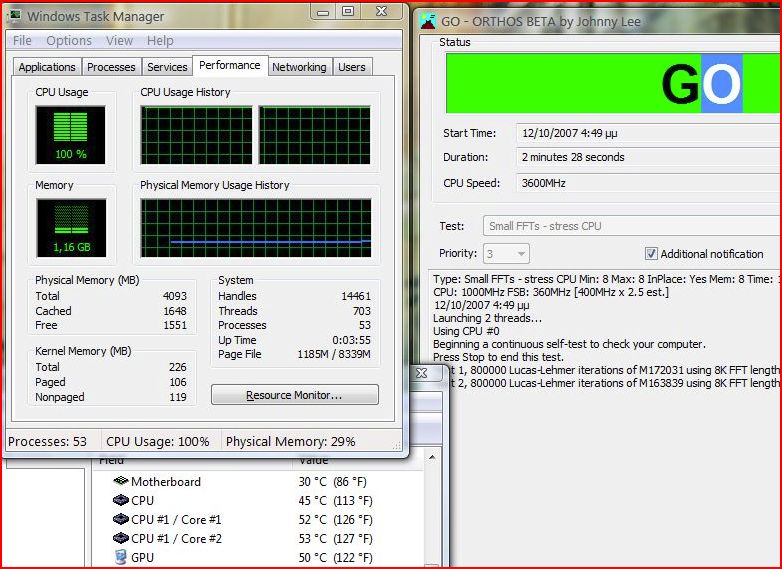
Task: Click the Task Manager title bar icon
Action: 14,16
